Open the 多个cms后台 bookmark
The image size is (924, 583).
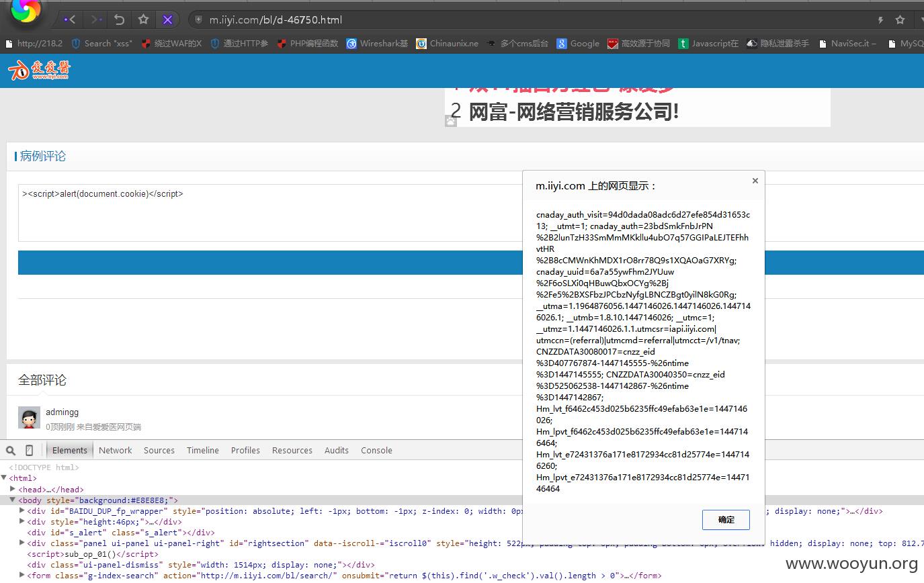517,43
